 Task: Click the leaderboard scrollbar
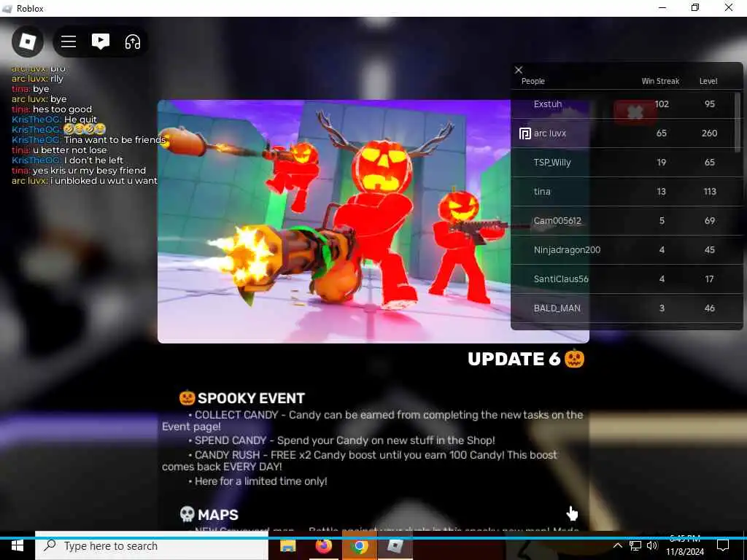click(x=738, y=122)
